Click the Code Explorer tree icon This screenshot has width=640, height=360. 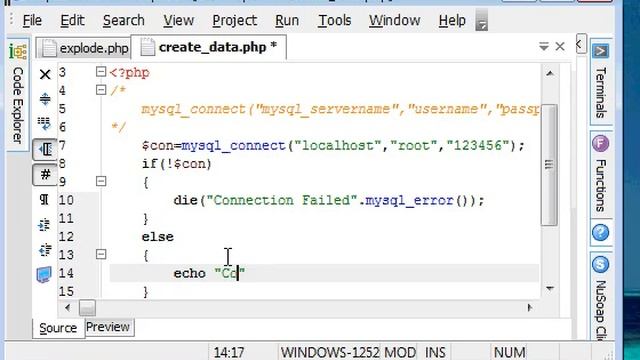click(18, 51)
